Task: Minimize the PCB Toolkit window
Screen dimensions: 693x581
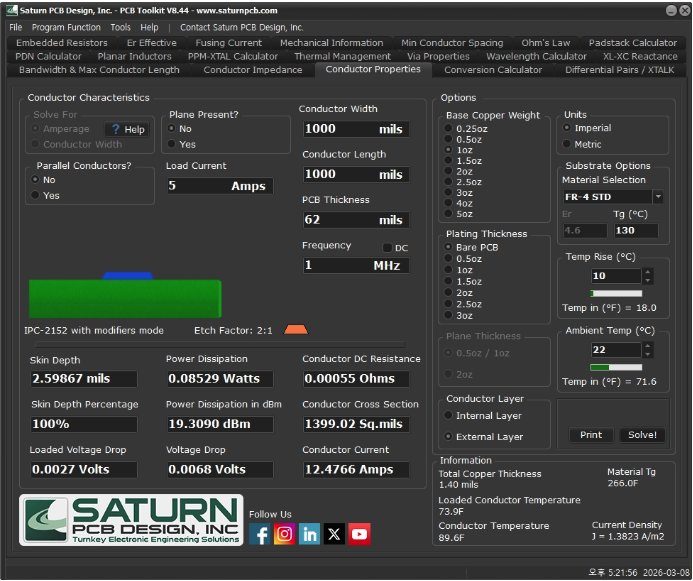Action: tap(671, 11)
